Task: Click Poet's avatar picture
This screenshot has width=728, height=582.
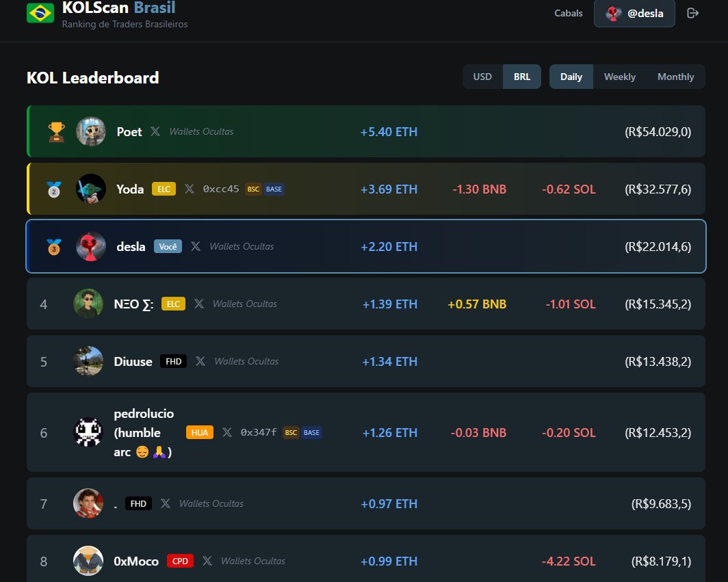Action: (x=90, y=131)
